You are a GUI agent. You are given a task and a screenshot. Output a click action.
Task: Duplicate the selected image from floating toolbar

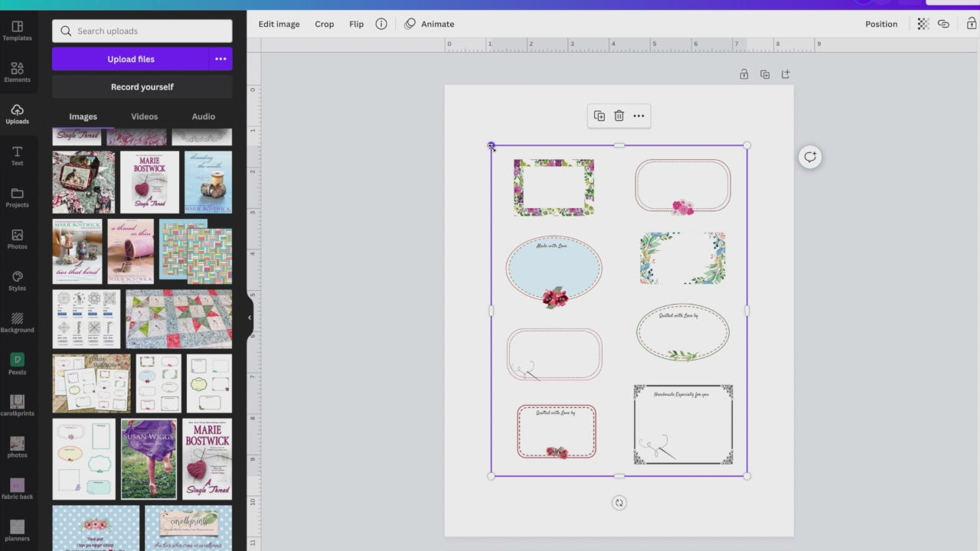pyautogui.click(x=599, y=116)
